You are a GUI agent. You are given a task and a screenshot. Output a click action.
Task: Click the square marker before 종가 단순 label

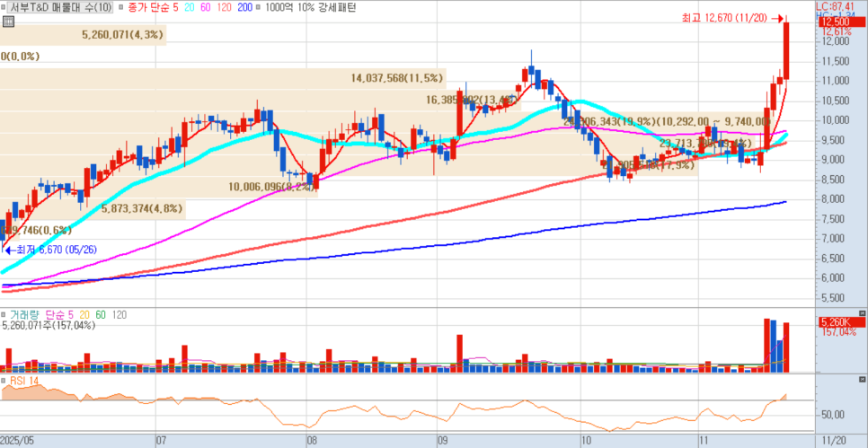(121, 7)
